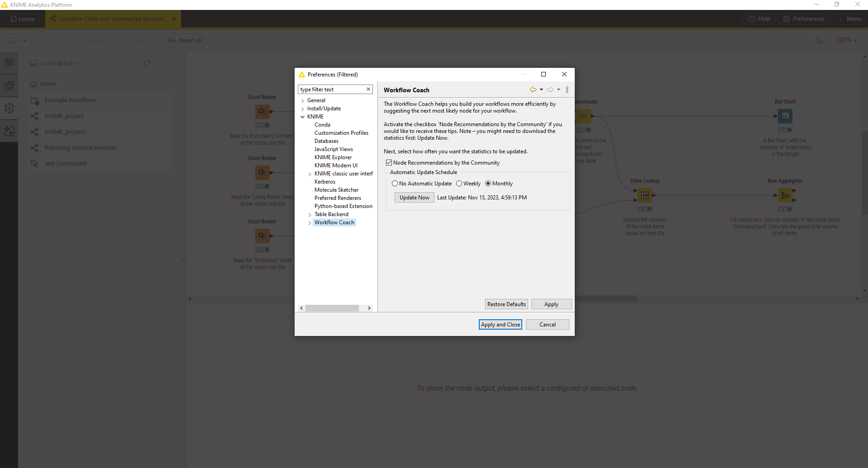Click the Dictionary Excel Reader node icon

pyautogui.click(x=262, y=236)
